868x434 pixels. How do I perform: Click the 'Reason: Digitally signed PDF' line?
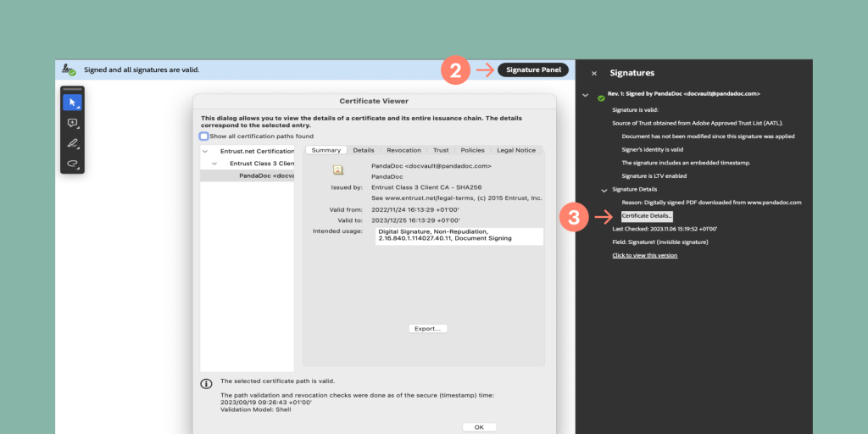pos(711,203)
